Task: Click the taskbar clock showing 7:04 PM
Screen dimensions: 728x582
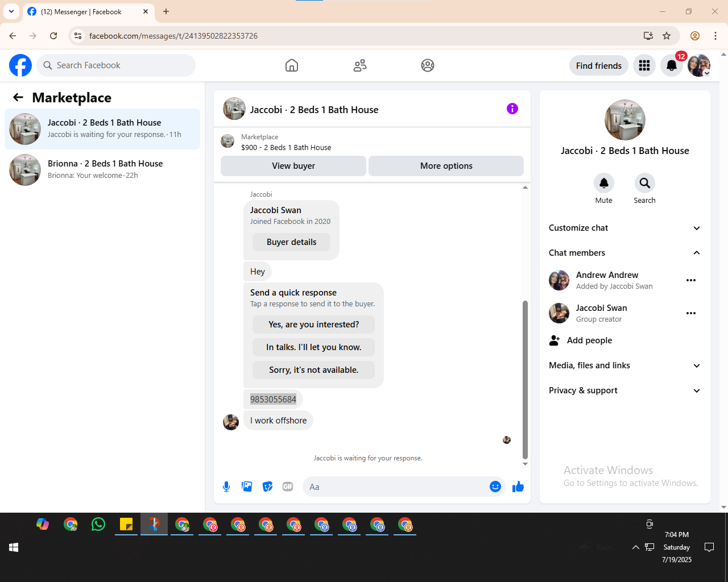Action: [x=677, y=547]
